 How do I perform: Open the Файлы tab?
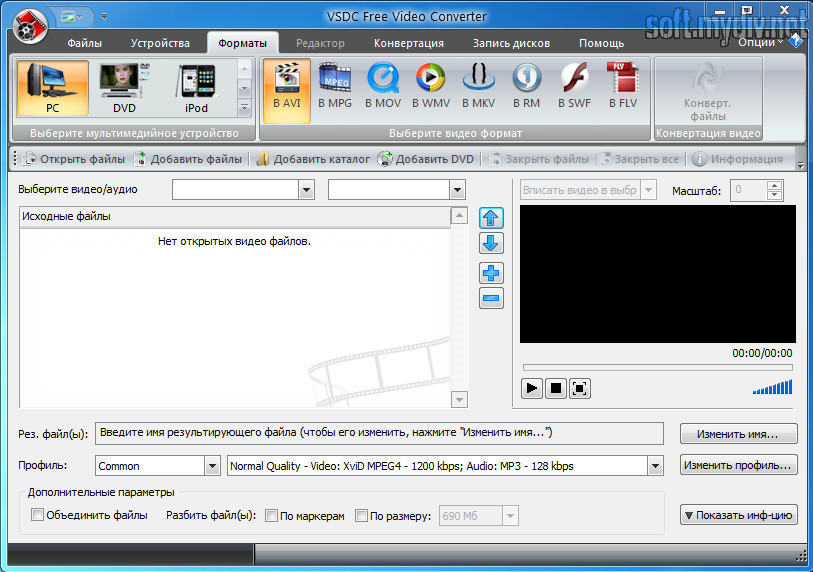84,43
